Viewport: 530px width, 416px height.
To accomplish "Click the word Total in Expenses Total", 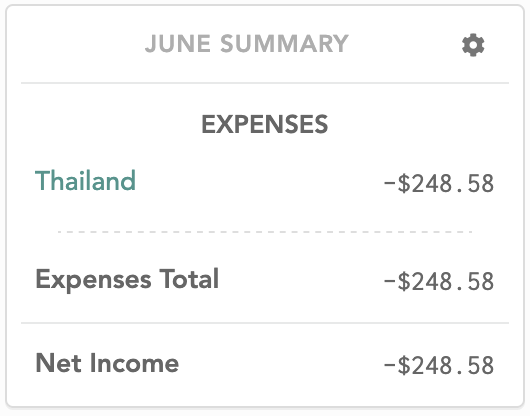I will click(189, 278).
